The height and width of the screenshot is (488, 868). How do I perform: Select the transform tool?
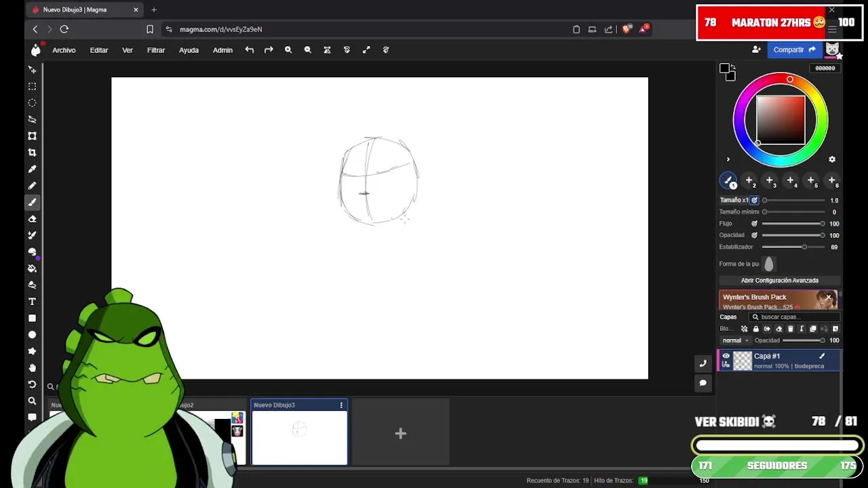point(32,136)
